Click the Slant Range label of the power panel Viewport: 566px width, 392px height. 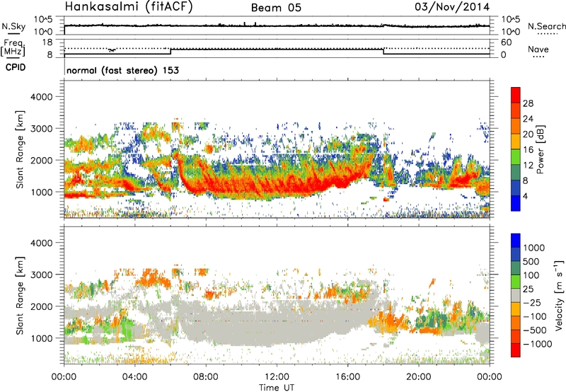click(x=20, y=149)
